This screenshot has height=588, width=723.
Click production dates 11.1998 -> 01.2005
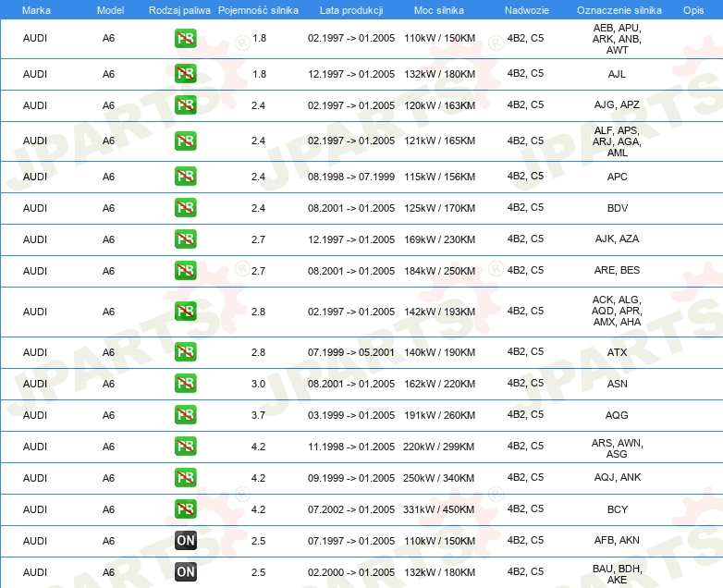[351, 446]
